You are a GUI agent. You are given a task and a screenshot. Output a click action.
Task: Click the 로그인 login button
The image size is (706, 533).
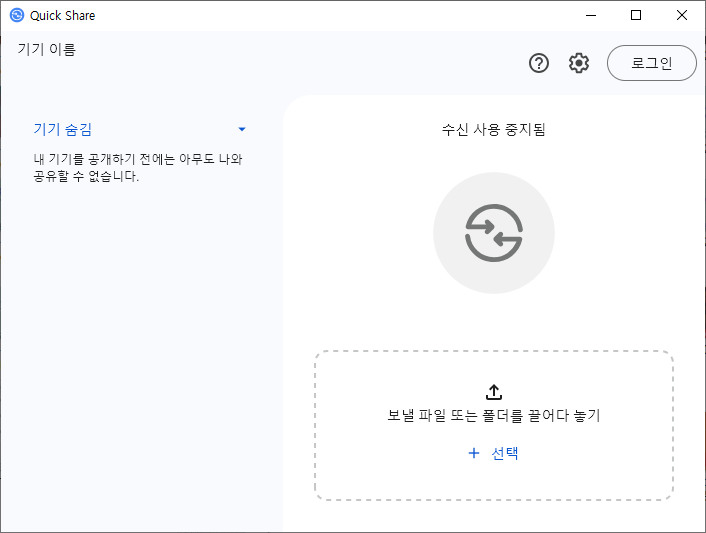(652, 63)
